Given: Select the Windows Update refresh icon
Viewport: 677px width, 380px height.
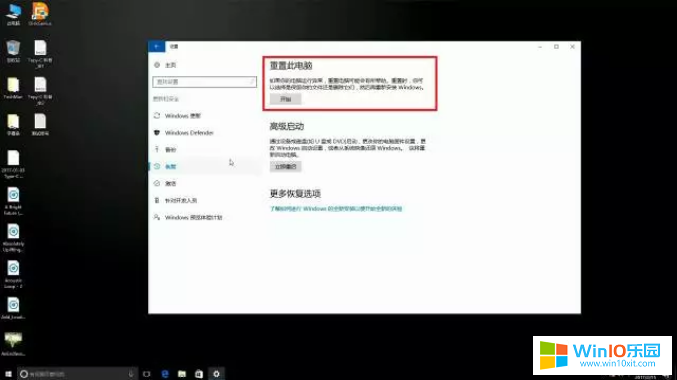Looking at the screenshot, I should 157,116.
